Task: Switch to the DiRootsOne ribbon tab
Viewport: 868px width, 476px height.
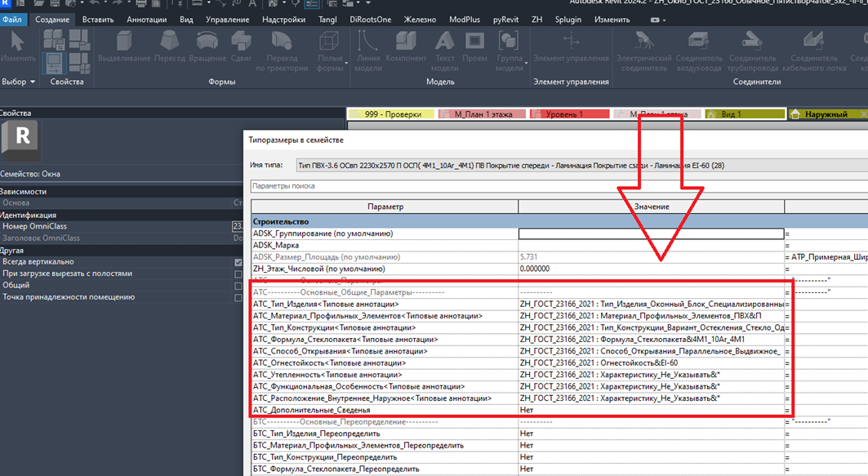Action: click(x=371, y=20)
